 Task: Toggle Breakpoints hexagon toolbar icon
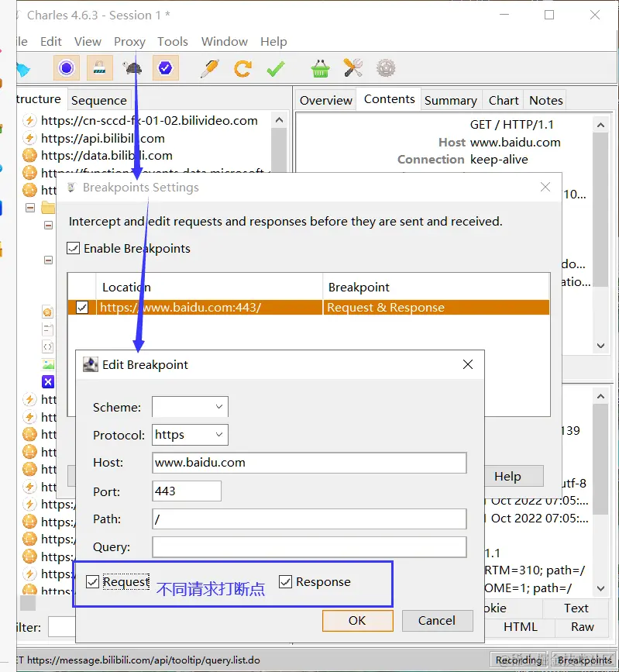165,67
